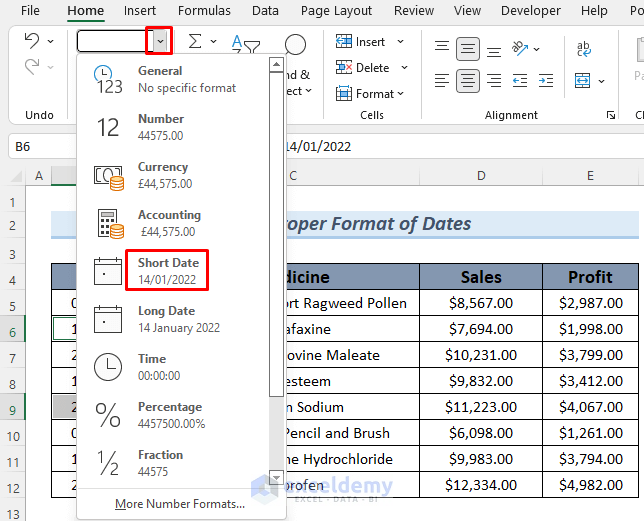Switch to the Page Layout tab
This screenshot has width=644, height=521.
coord(336,11)
